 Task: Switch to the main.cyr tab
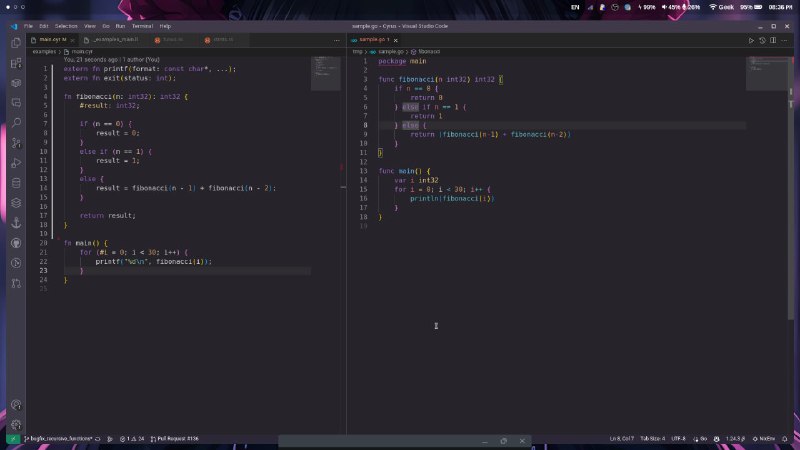(x=52, y=40)
